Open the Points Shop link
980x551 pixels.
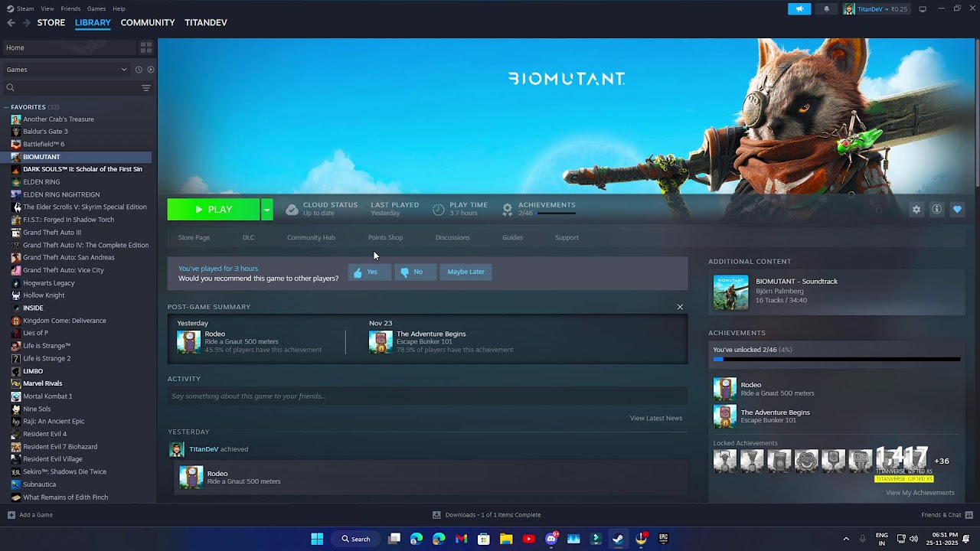click(x=385, y=237)
